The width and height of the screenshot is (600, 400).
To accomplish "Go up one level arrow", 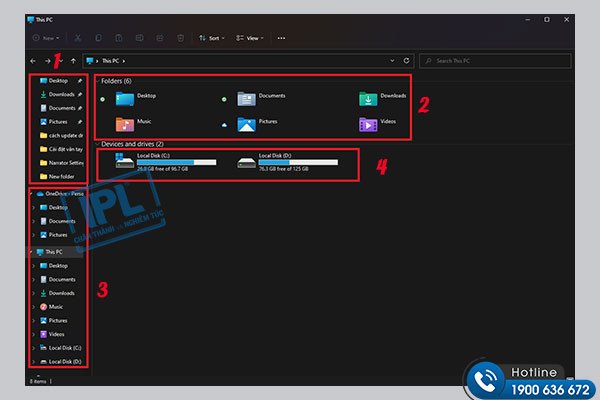I will [73, 61].
